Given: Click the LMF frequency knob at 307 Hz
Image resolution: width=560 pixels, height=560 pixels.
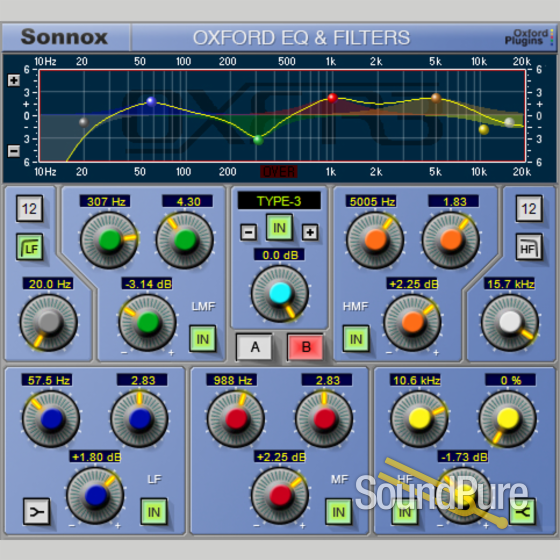Looking at the screenshot, I should pyautogui.click(x=110, y=240).
